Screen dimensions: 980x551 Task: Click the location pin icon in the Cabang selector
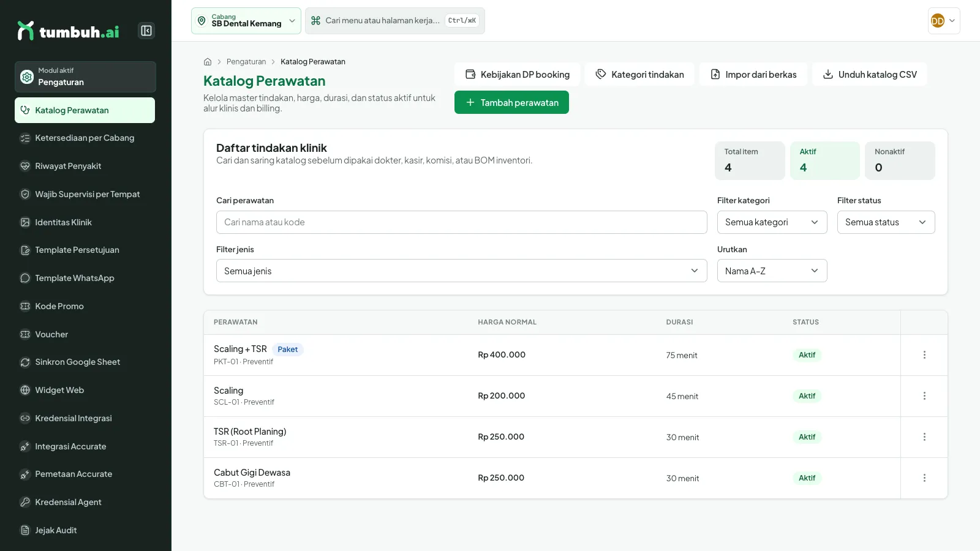202,21
